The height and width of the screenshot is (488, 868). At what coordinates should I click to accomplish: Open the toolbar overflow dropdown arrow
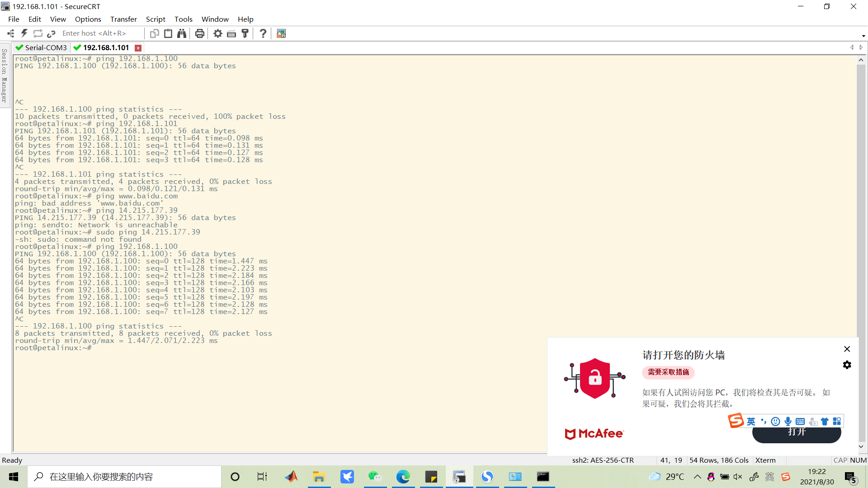tap(863, 35)
